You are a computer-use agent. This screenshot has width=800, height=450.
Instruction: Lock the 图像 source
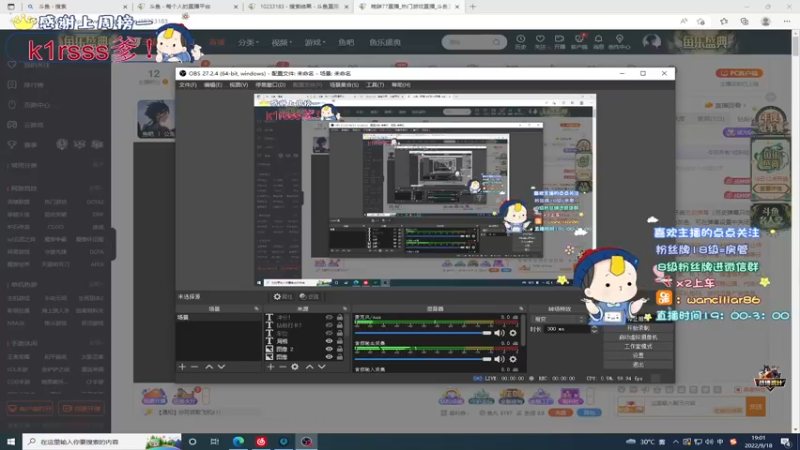pyautogui.click(x=340, y=357)
